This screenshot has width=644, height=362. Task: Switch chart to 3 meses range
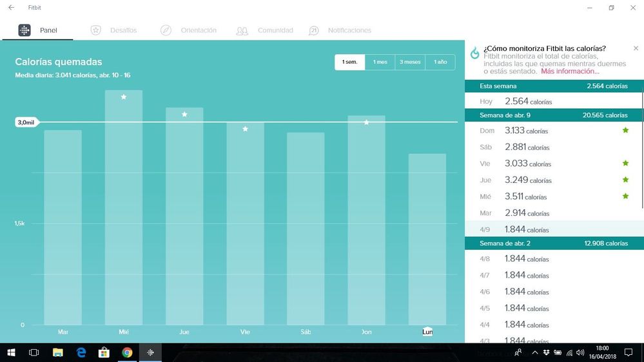[410, 62]
